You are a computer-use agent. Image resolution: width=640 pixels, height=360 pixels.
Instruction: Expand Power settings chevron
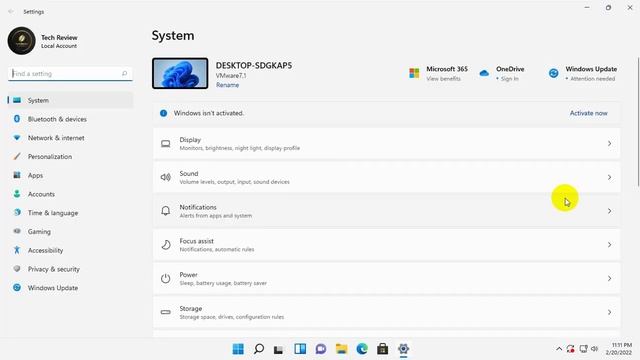pyautogui.click(x=609, y=278)
